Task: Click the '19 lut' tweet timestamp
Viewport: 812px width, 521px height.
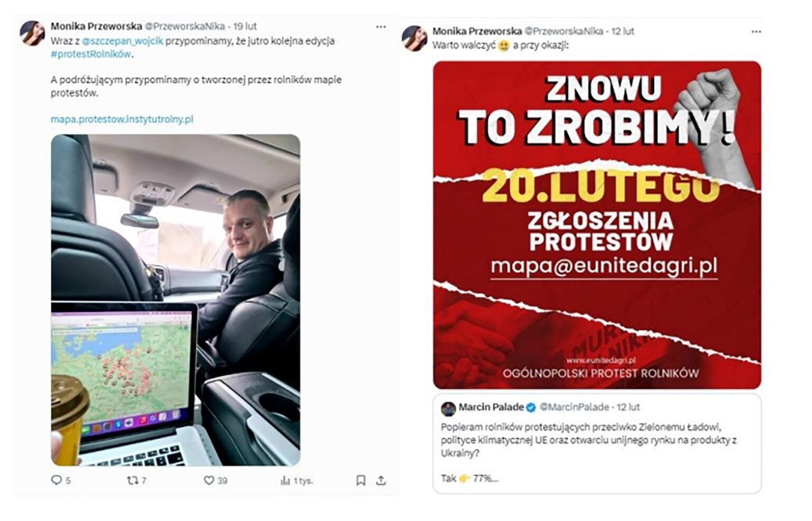Action: pyautogui.click(x=245, y=26)
